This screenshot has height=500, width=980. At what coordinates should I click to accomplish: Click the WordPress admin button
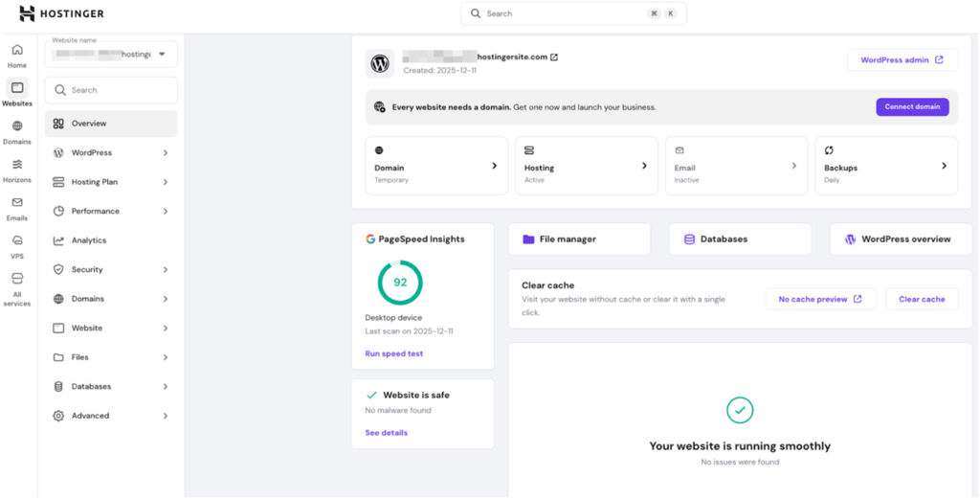click(x=902, y=60)
